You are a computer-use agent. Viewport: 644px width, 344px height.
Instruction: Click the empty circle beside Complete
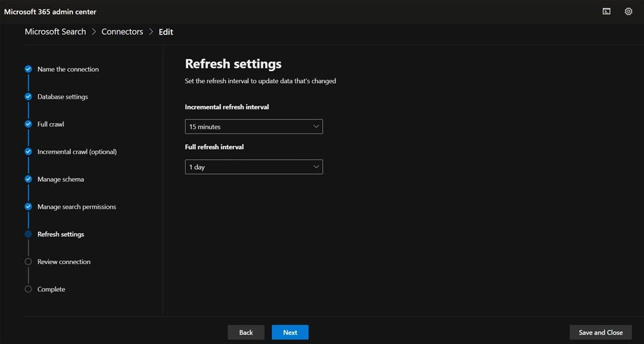pos(28,289)
